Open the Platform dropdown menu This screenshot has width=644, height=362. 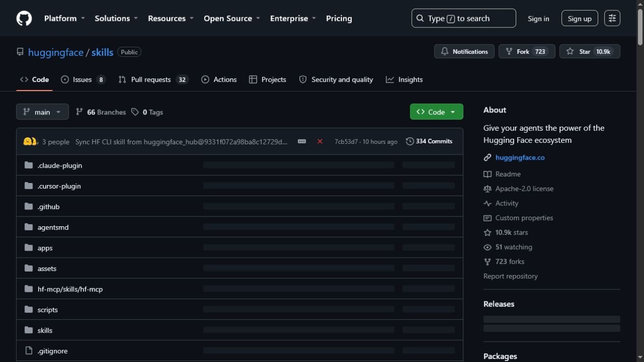[x=64, y=18]
